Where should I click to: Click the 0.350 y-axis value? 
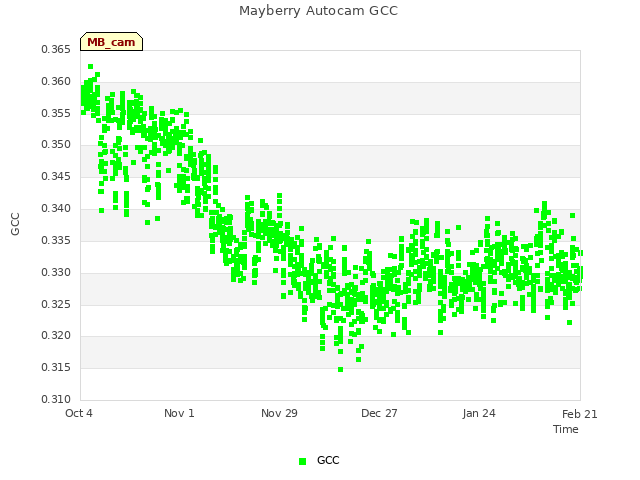coord(56,144)
